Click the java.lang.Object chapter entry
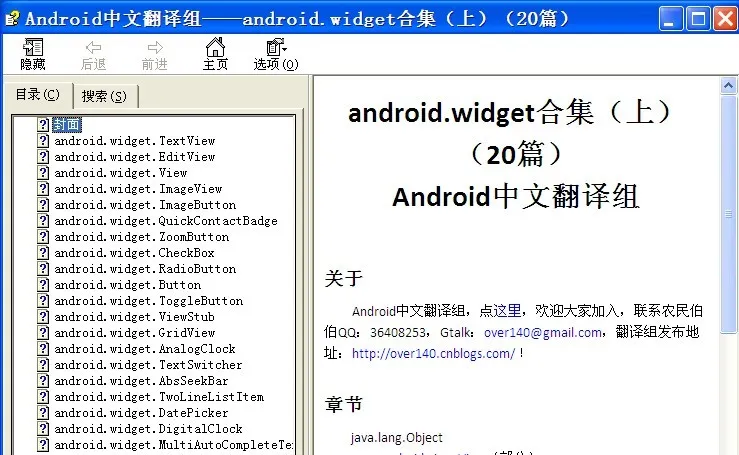 [x=397, y=438]
